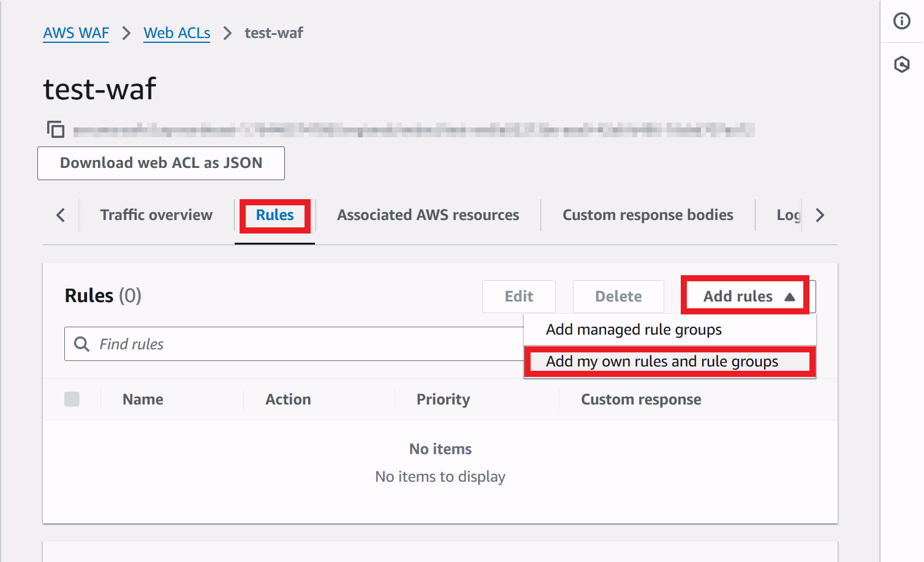Click the Delete button

pyautogui.click(x=618, y=297)
